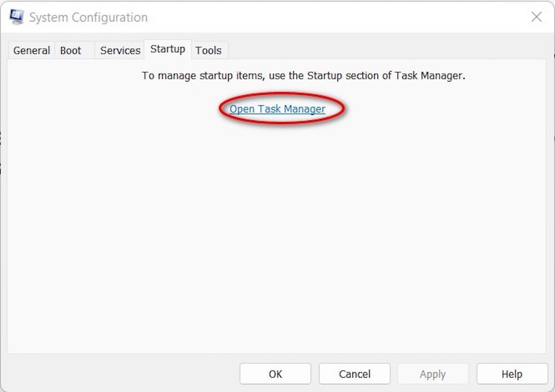The image size is (555, 392).
Task: Click the greyed-out Apply button
Action: pos(432,374)
